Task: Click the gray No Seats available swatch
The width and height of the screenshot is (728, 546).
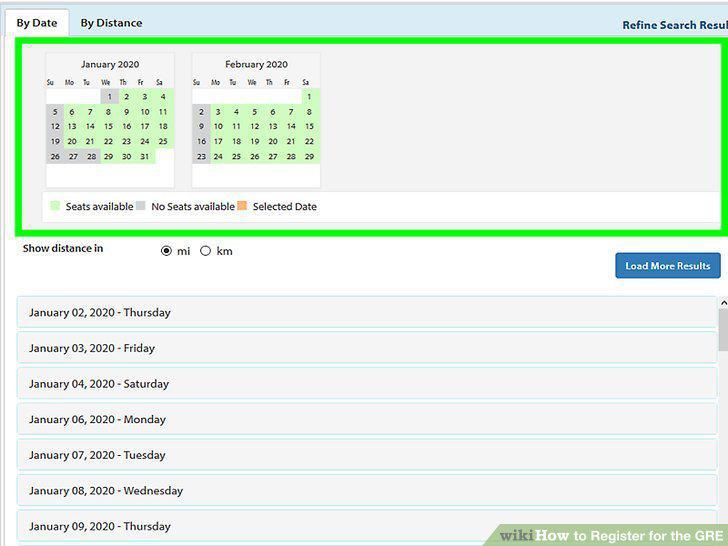Action: click(141, 206)
